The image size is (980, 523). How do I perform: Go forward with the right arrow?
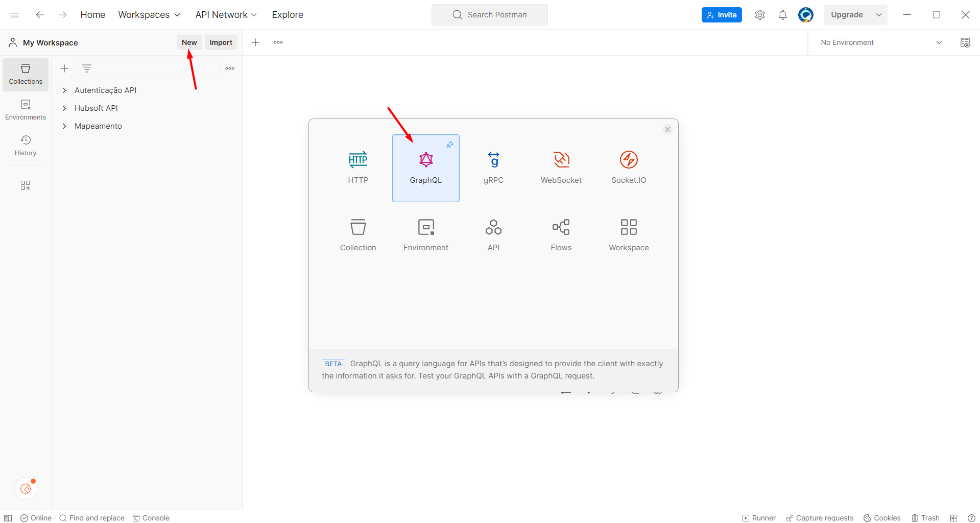[x=62, y=15]
